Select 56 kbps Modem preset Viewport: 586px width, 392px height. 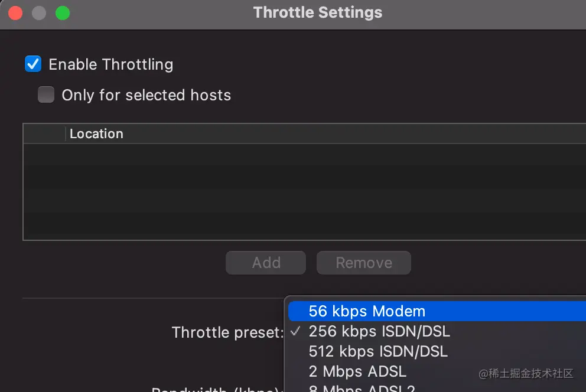tap(366, 311)
